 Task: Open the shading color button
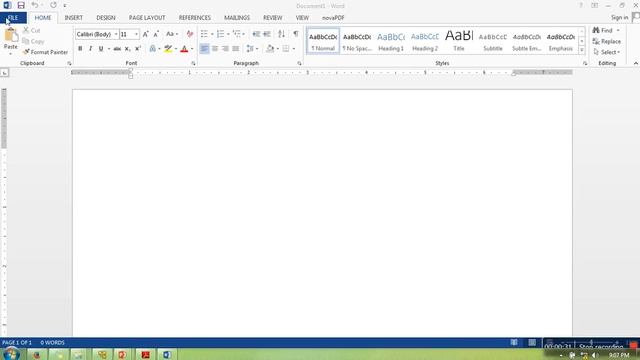coord(270,49)
